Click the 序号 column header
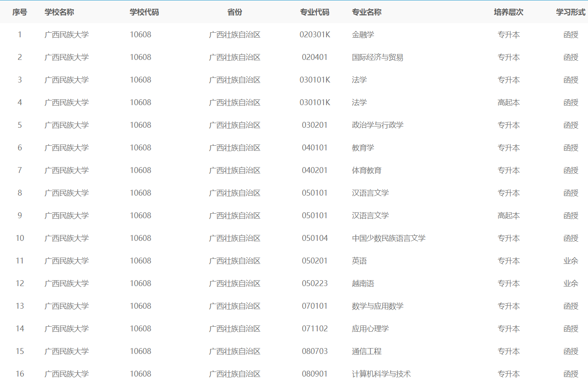This screenshot has width=588, height=382. tap(20, 12)
